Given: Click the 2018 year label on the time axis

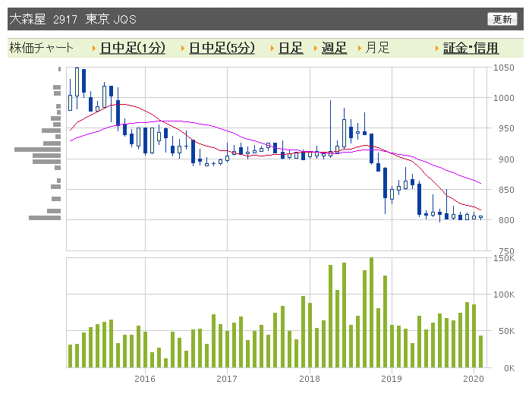Looking at the screenshot, I should (x=309, y=378).
